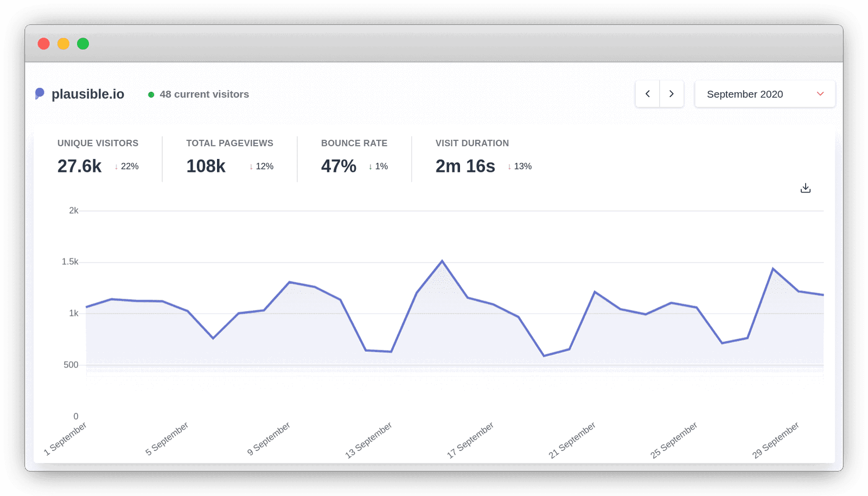Click the green live visitors dot
Image resolution: width=868 pixels, height=496 pixels.
(151, 94)
